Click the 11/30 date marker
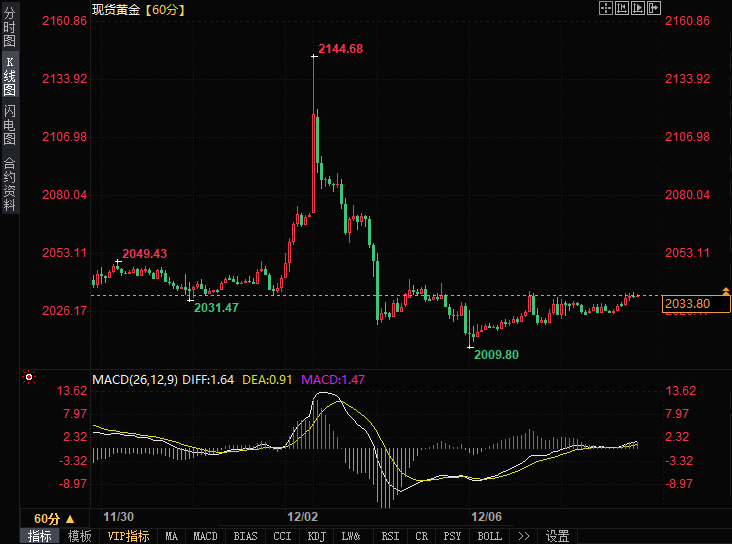This screenshot has width=732, height=544. [x=119, y=517]
